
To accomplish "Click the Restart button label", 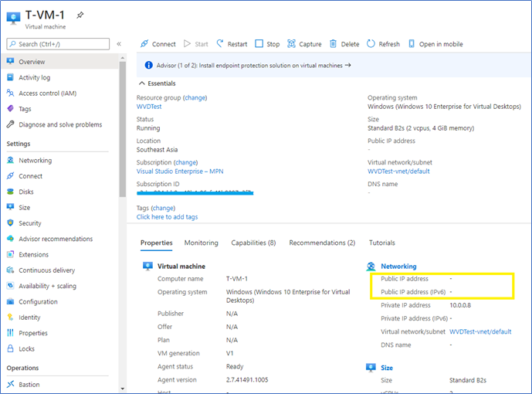I will 237,44.
